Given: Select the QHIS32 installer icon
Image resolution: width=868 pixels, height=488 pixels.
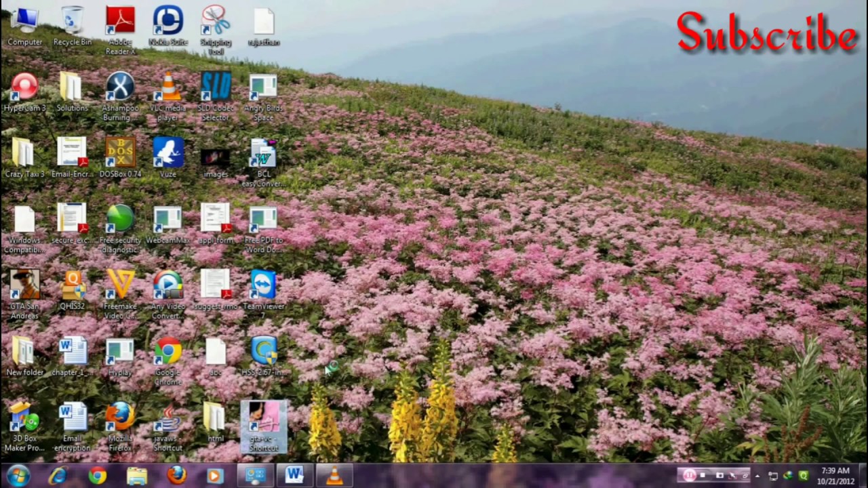Looking at the screenshot, I should (x=72, y=289).
